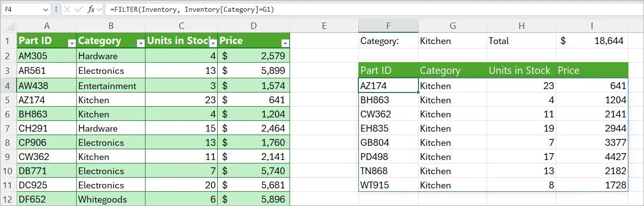Expand the formula bar function dropdown chevron

pos(100,9)
